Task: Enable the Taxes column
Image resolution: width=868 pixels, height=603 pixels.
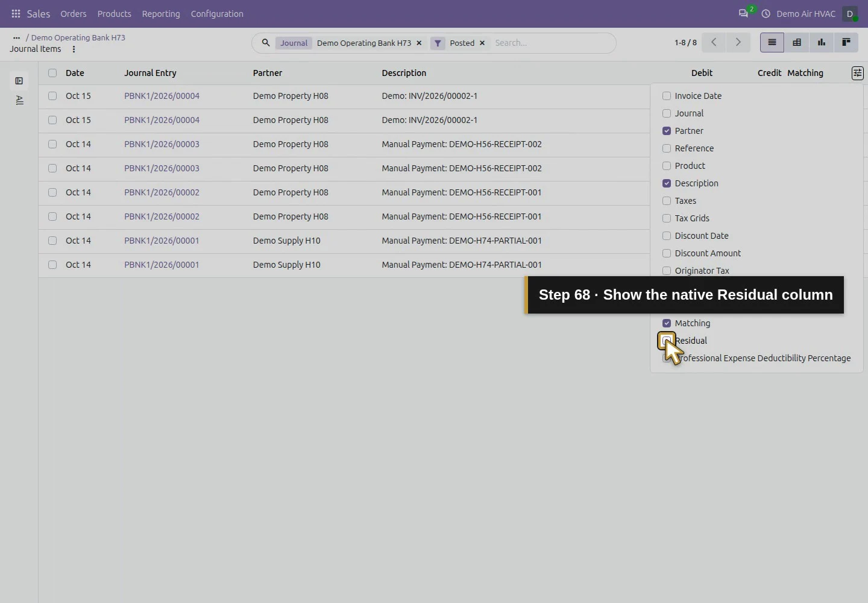Action: tap(667, 201)
